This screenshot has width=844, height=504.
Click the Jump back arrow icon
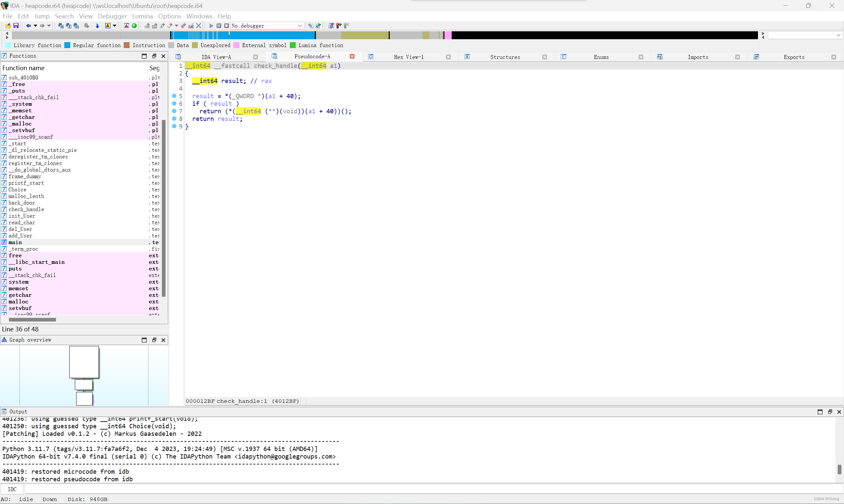pyautogui.click(x=29, y=26)
